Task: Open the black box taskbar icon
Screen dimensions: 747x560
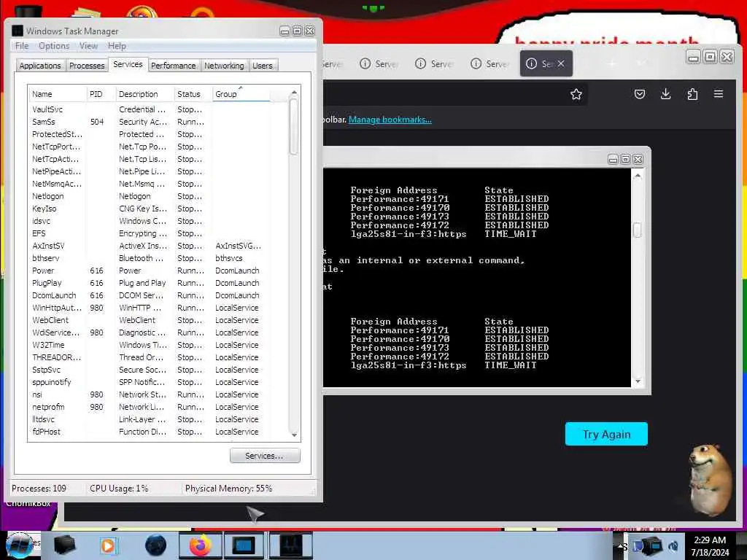Action: pyautogui.click(x=64, y=545)
